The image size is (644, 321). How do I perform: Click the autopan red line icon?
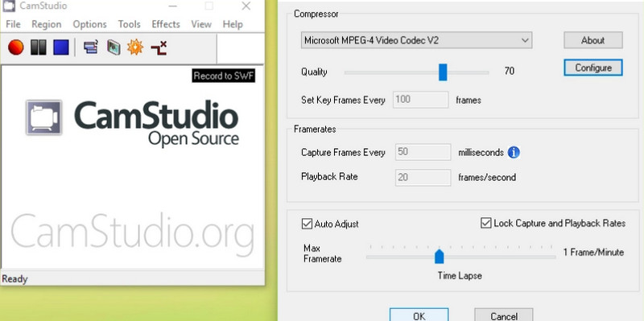click(159, 48)
